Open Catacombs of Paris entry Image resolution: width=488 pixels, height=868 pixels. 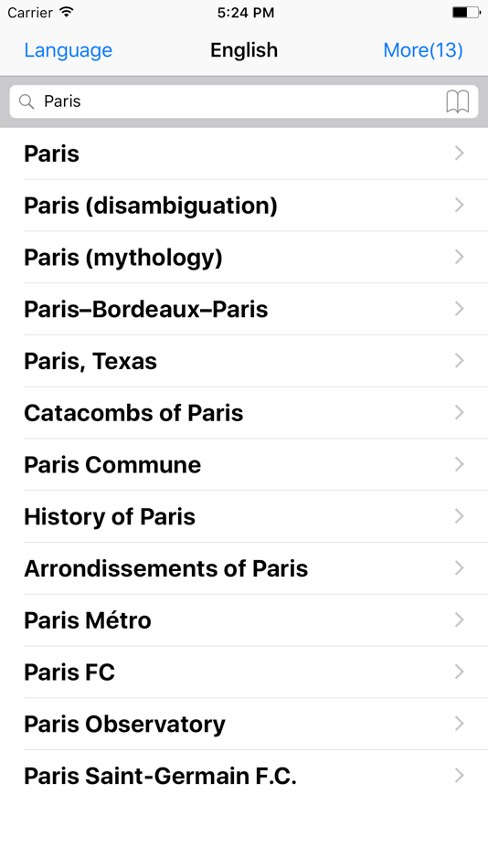coord(244,413)
